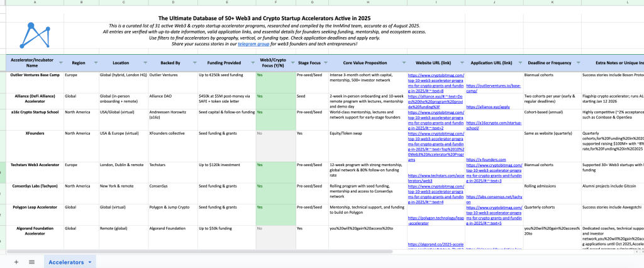Open the Accelerators tab dropdown arrow
This screenshot has width=644, height=268.
(x=90, y=262)
